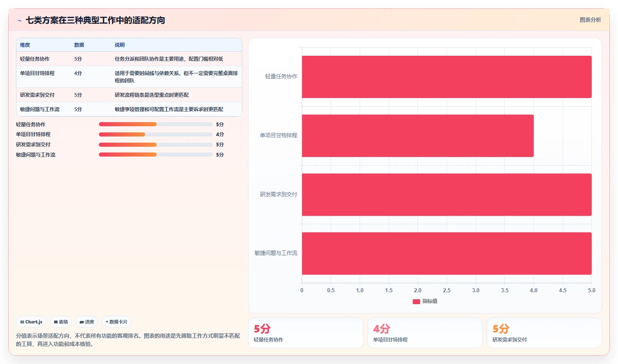This screenshot has height=364, width=618.
Task: Click the 2.5 x-axis tick label
Action: click(447, 290)
